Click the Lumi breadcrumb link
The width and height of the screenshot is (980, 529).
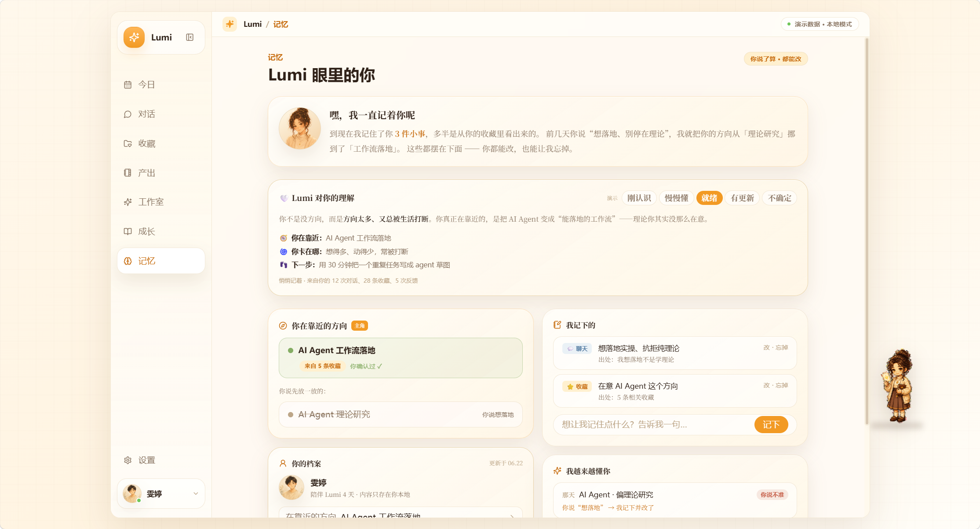tap(252, 24)
